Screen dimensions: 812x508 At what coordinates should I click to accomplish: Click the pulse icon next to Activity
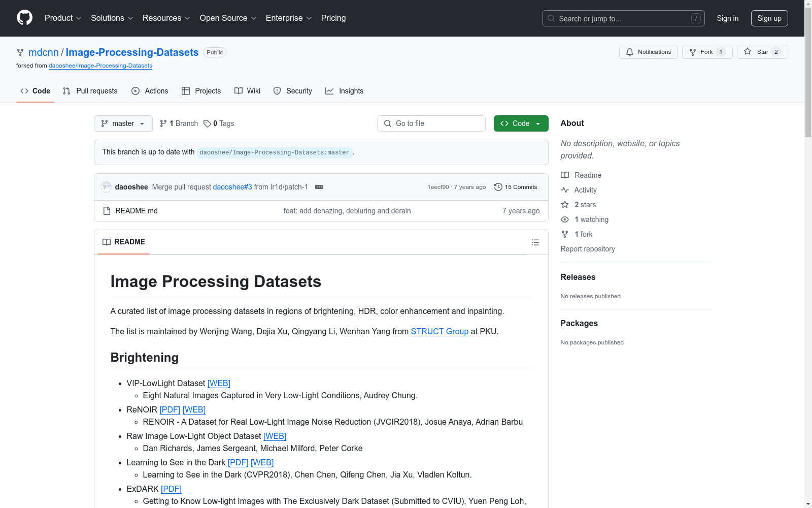(565, 190)
